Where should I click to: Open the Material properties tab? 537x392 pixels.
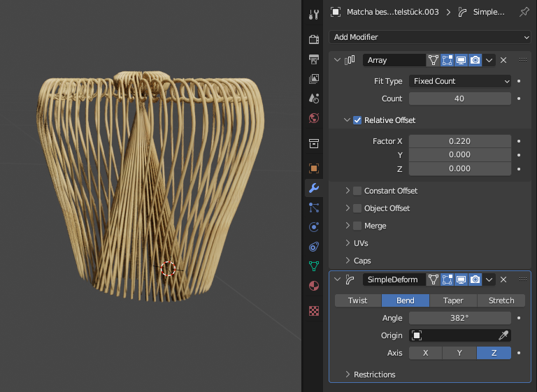click(314, 286)
